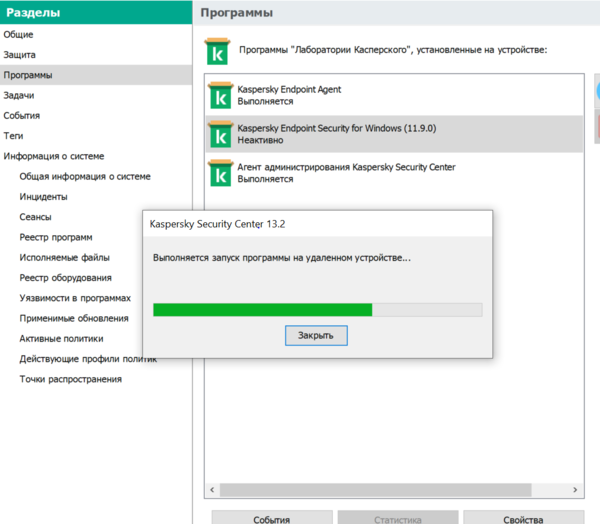Click the horizontal scrollbar thumb of the programs list

pos(375,490)
